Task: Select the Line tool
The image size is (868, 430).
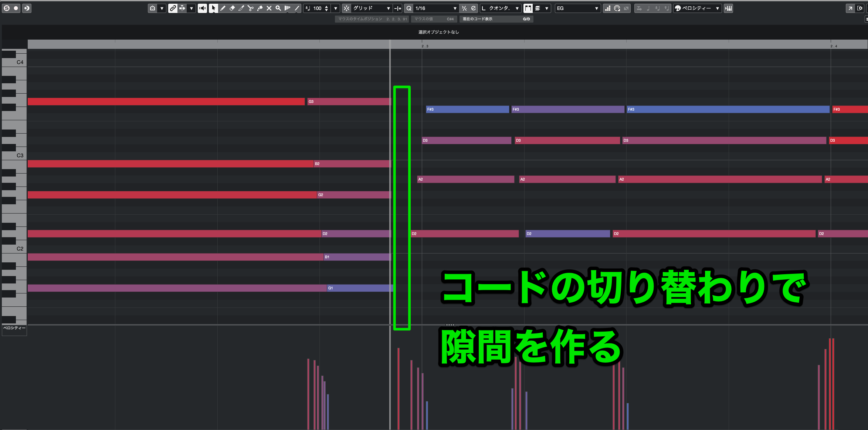Action: pyautogui.click(x=296, y=8)
